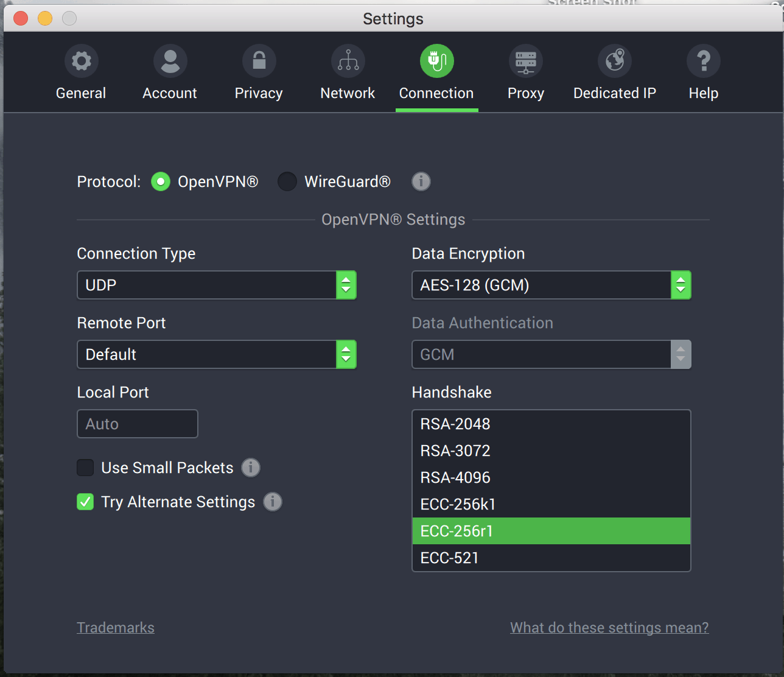Select the WireGuard protocol radio button

287,181
